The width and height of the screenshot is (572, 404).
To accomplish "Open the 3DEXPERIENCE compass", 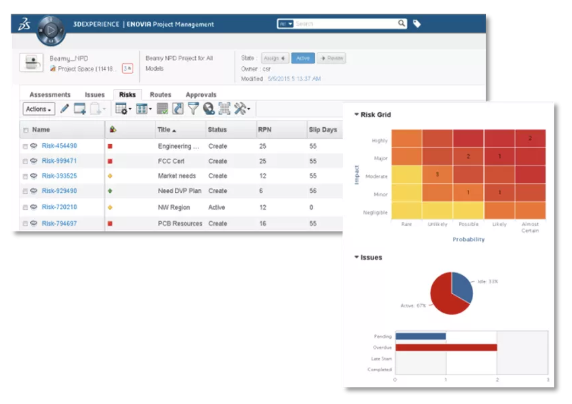I will pyautogui.click(x=51, y=31).
